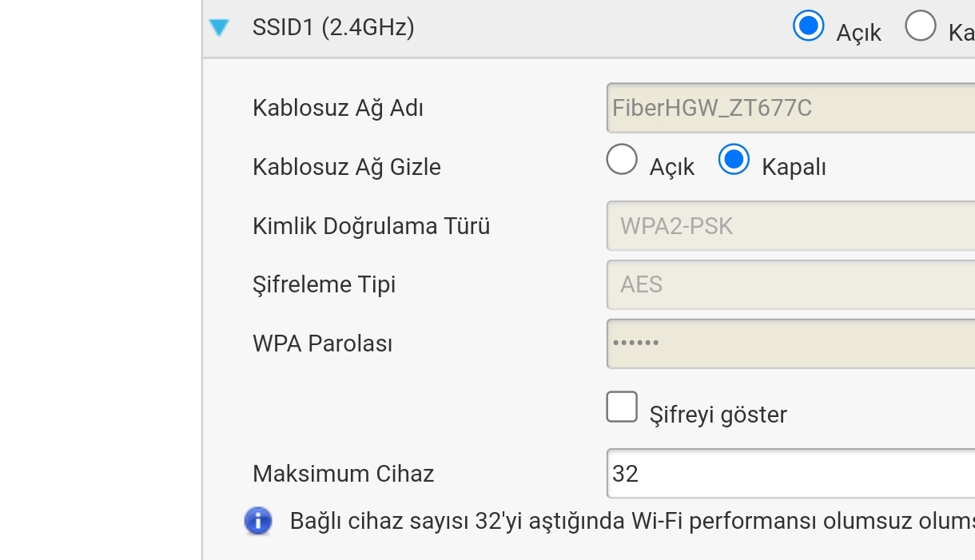Click the Kablosuz Ağ Adı label
The height and width of the screenshot is (560, 975).
[x=338, y=108]
